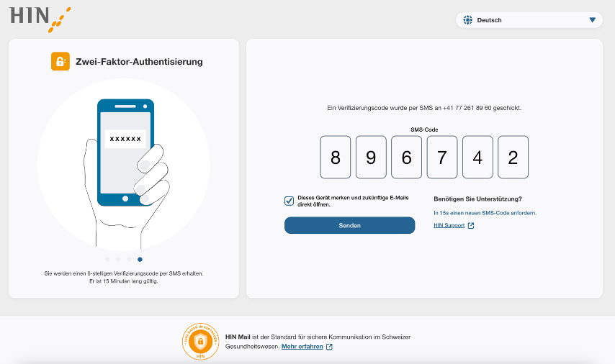This screenshot has width=615, height=364.
Task: Open the Deutsch language dropdown
Action: coord(529,20)
